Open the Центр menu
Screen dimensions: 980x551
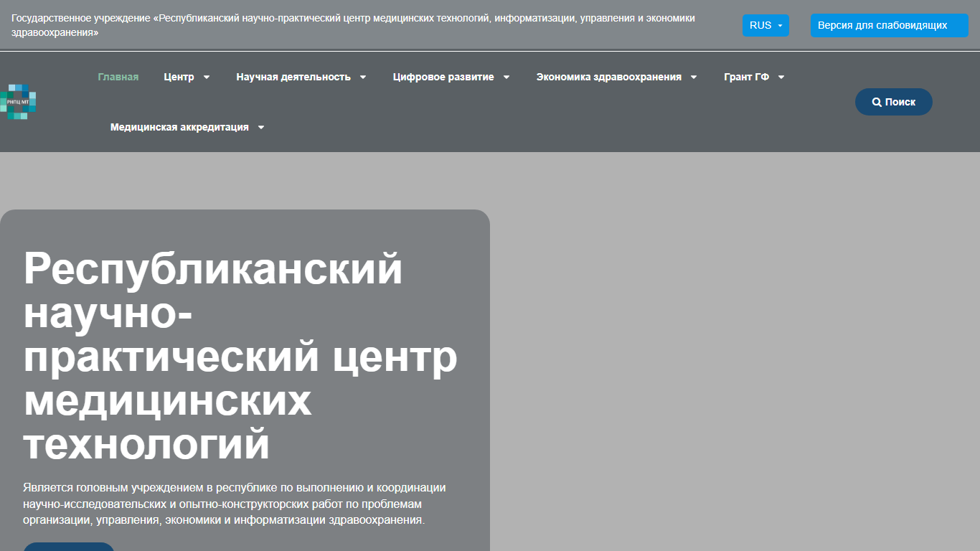coord(179,77)
